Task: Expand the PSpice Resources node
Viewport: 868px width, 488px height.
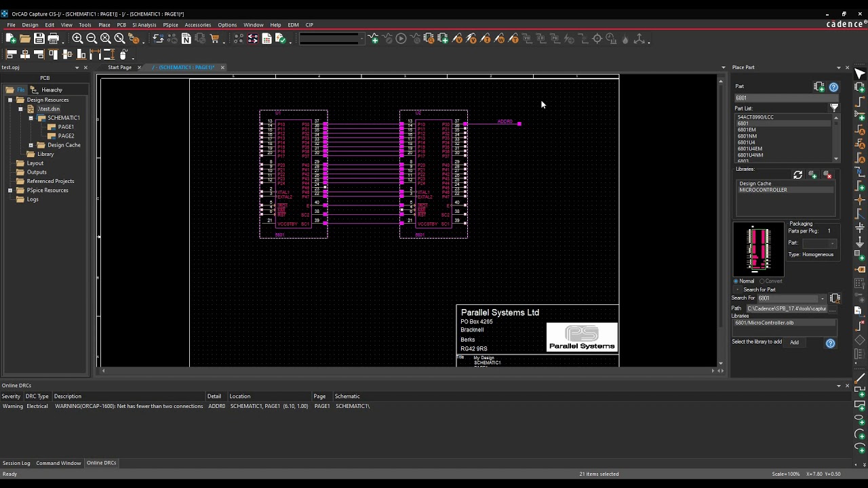Action: coord(10,190)
